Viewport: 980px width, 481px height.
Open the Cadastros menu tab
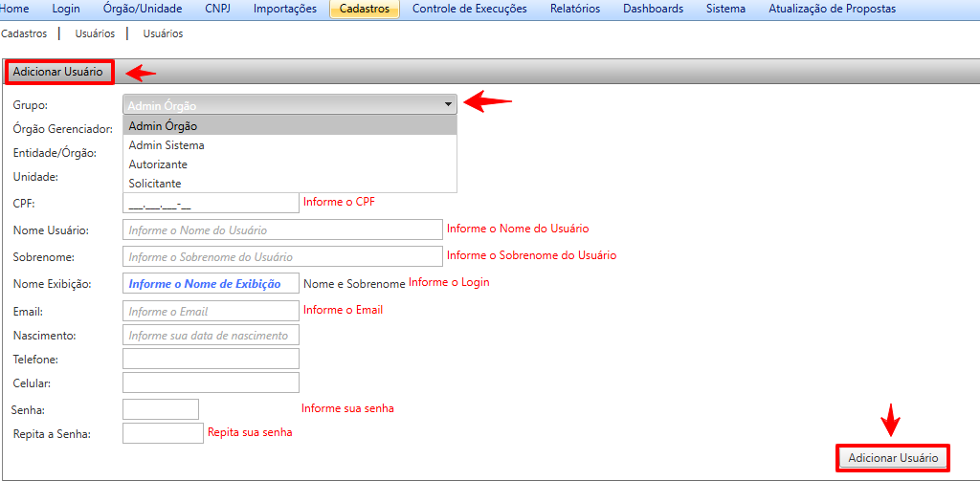click(x=364, y=9)
